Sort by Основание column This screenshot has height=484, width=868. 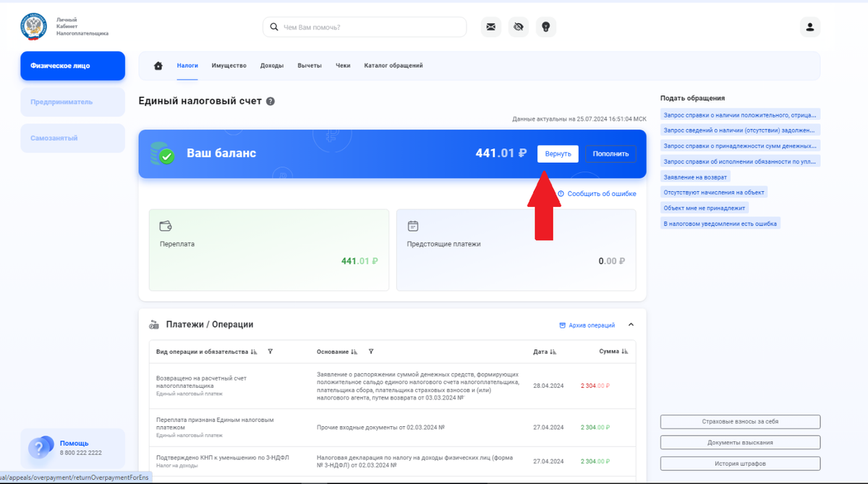tap(354, 352)
